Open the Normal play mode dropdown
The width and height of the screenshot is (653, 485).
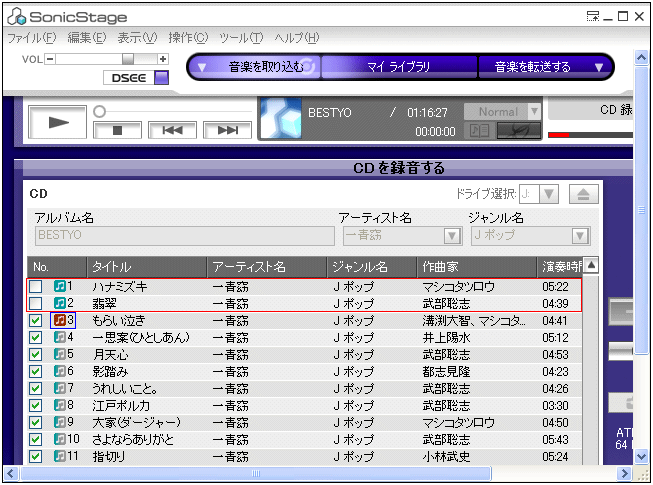point(534,112)
